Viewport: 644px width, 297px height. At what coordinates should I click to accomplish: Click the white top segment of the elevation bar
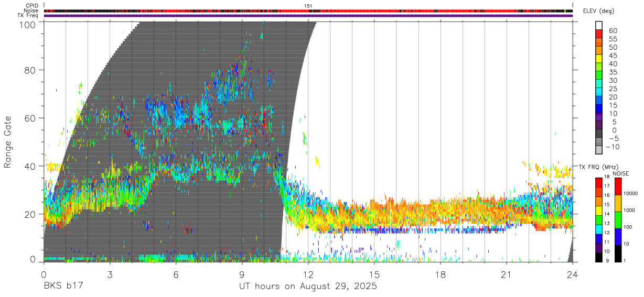tap(599, 26)
